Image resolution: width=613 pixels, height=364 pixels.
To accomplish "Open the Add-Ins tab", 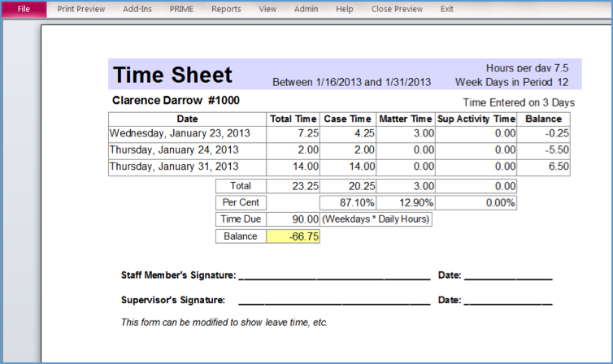I will tap(137, 9).
